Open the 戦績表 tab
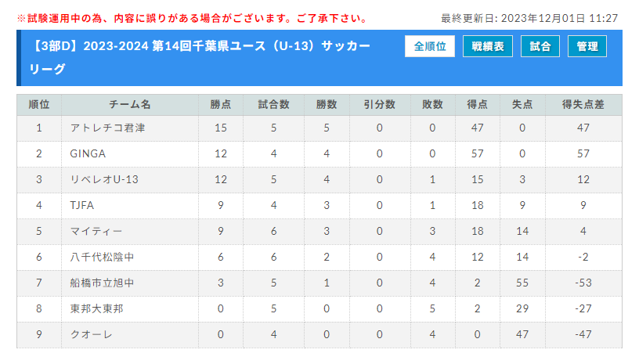Screen dimensions: 639x364 [x=487, y=46]
